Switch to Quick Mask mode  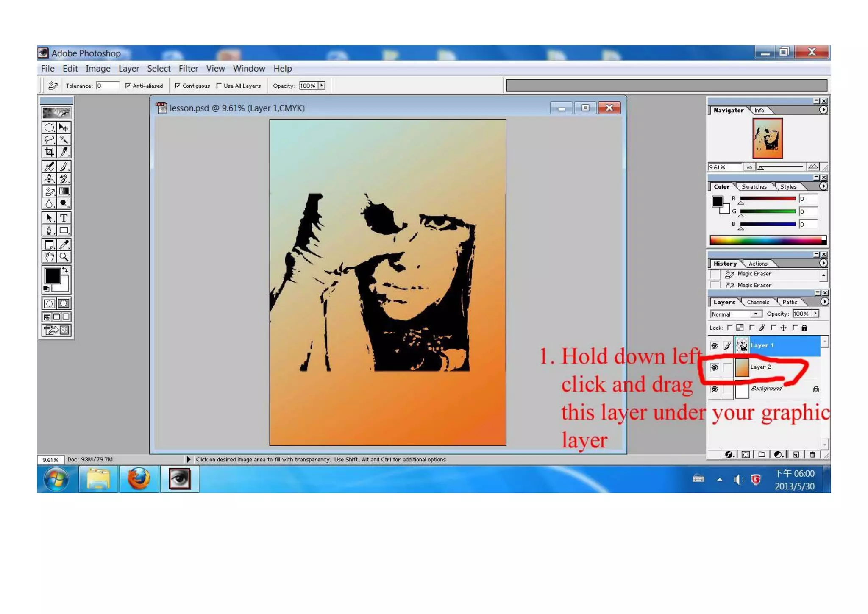tap(64, 303)
